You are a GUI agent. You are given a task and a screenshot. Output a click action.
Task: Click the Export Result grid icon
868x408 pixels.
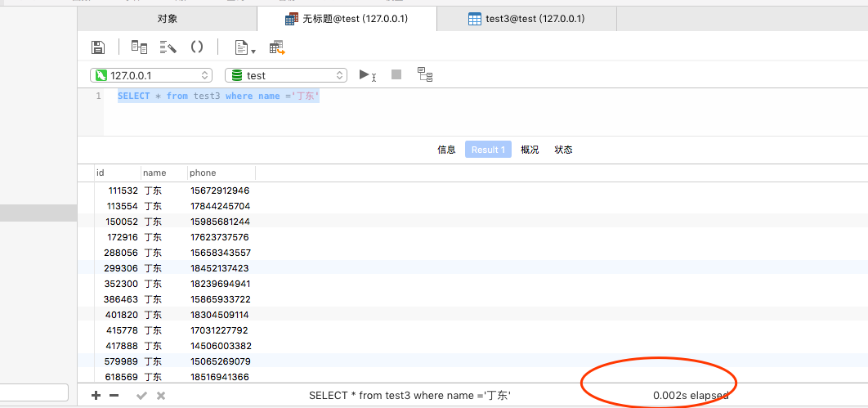(x=277, y=47)
